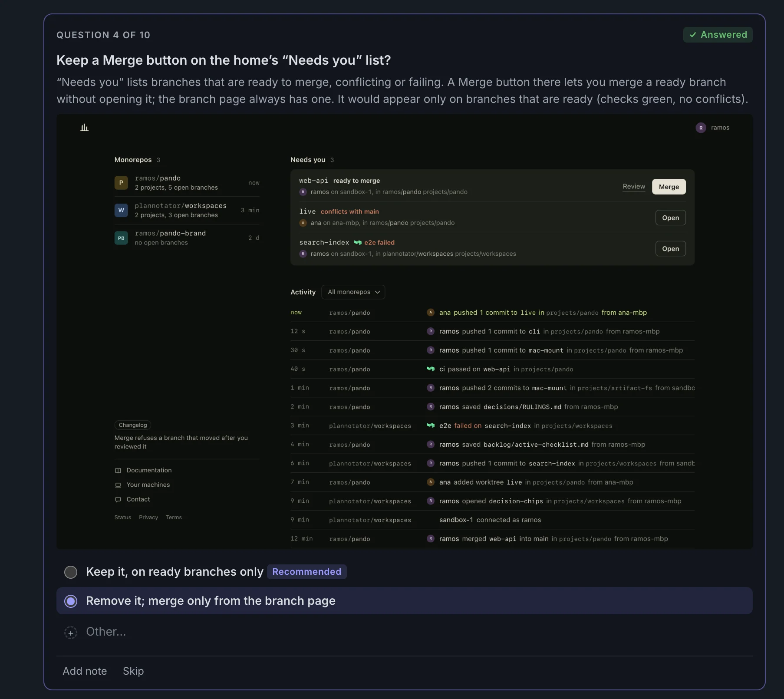Open the ramos/pando-brand PB icon
The height and width of the screenshot is (699, 784).
(x=121, y=238)
